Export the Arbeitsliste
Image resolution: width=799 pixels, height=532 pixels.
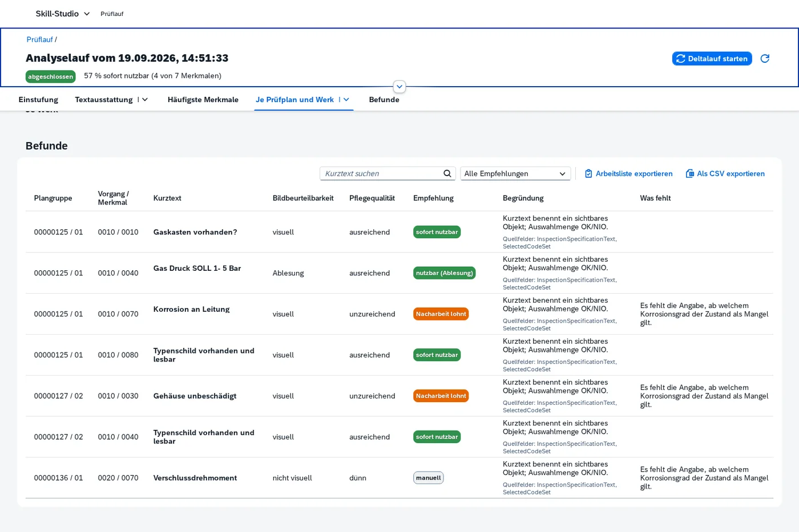point(628,173)
